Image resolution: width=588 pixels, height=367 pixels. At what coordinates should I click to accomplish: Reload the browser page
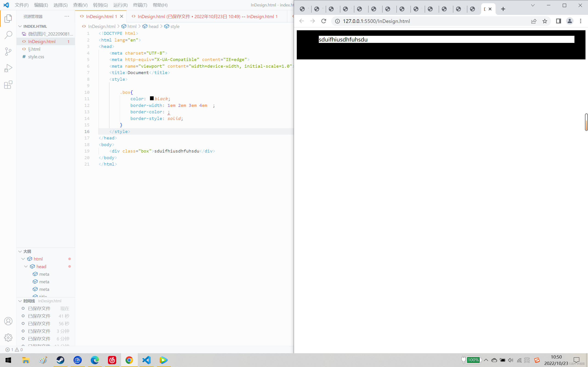324,21
